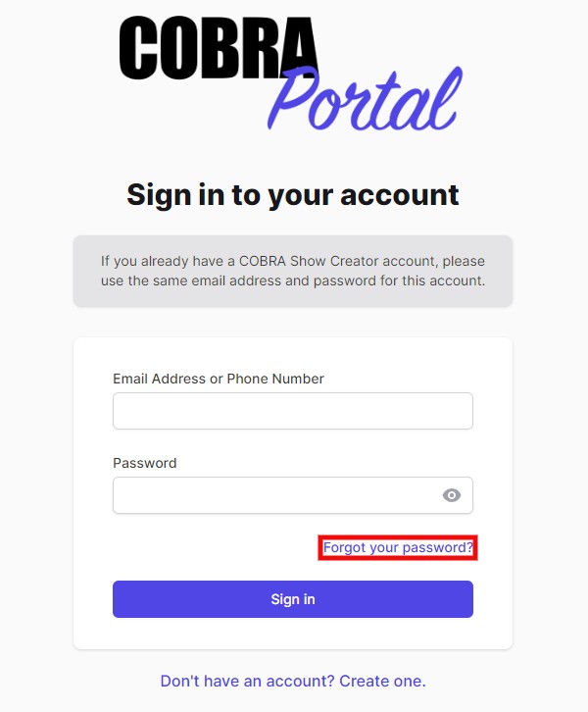The image size is (588, 712).
Task: Click the word Forgot in password link
Action: click(x=344, y=547)
